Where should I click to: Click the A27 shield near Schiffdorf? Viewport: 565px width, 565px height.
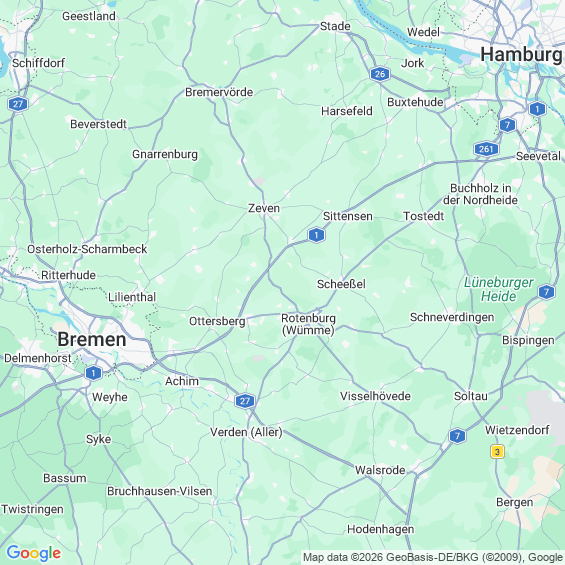pos(18,104)
